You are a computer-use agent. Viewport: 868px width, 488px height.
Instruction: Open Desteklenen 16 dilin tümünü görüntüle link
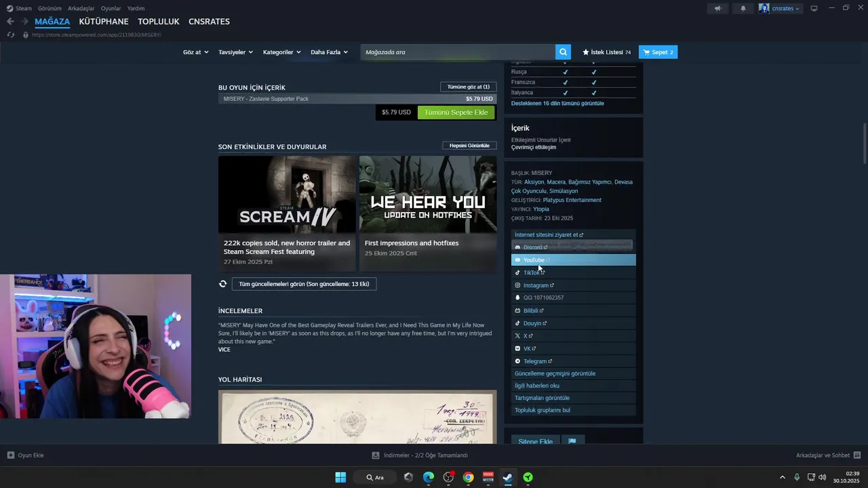point(557,104)
